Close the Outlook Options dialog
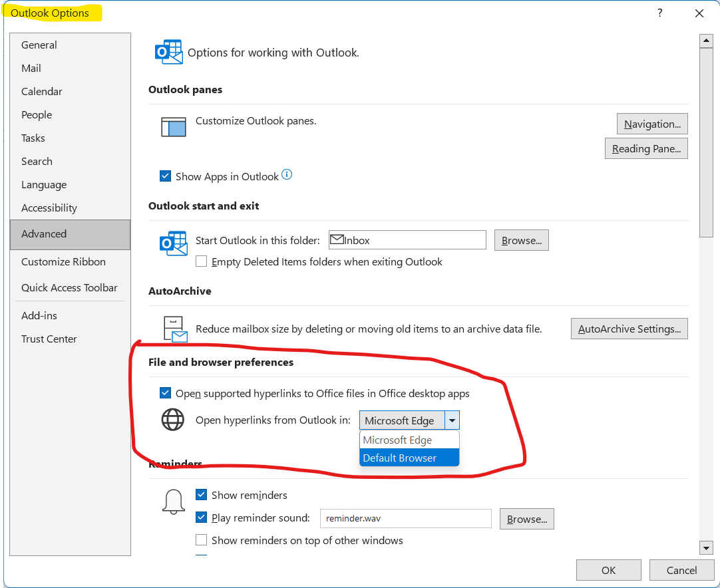Viewport: 720px width, 588px height. click(x=699, y=13)
